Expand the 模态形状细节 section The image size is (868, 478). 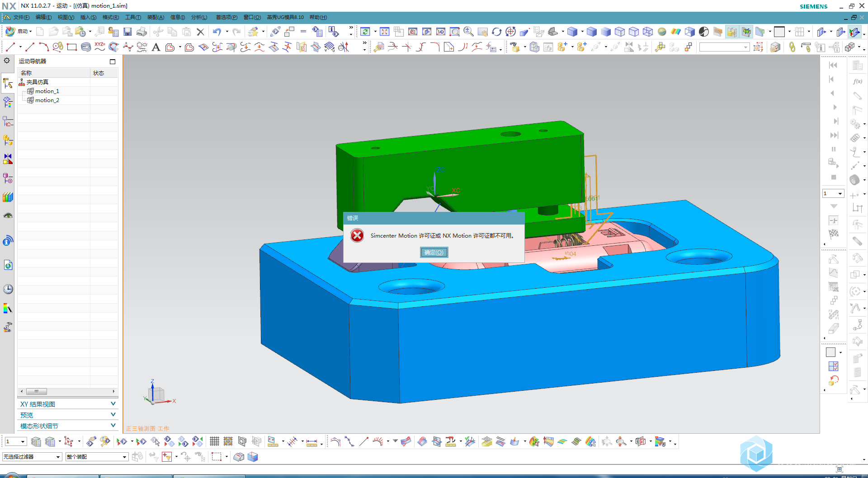[68, 426]
